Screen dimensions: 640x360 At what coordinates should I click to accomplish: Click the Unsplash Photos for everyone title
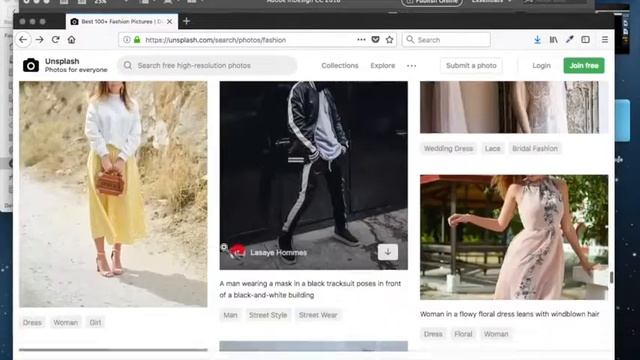pos(76,65)
